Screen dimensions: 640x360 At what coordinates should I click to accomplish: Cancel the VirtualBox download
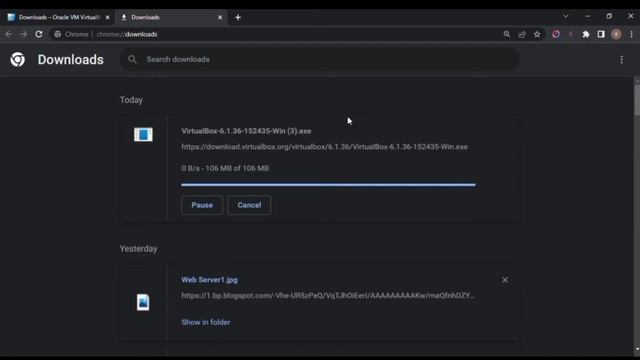click(x=249, y=205)
